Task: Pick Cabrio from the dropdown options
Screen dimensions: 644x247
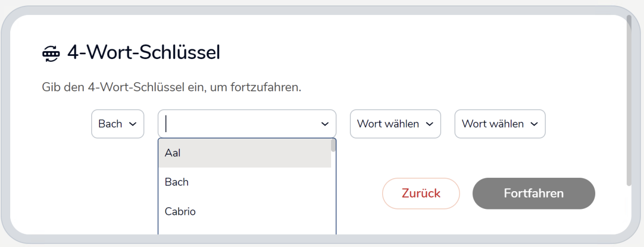Action: click(x=244, y=212)
